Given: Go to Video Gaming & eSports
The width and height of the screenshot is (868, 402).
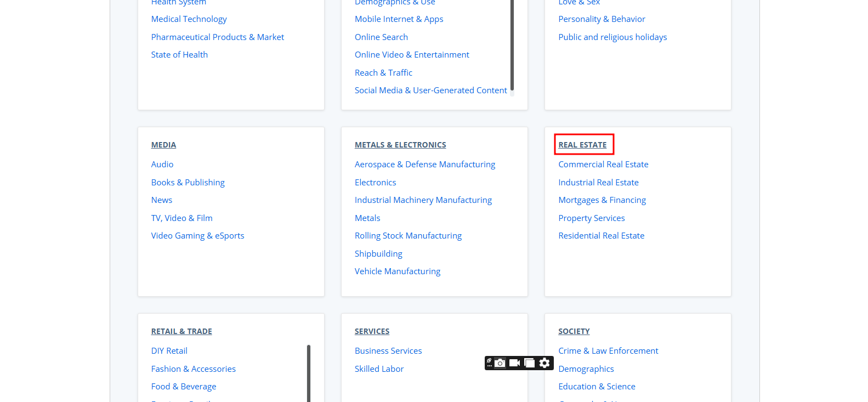Looking at the screenshot, I should click(x=197, y=236).
